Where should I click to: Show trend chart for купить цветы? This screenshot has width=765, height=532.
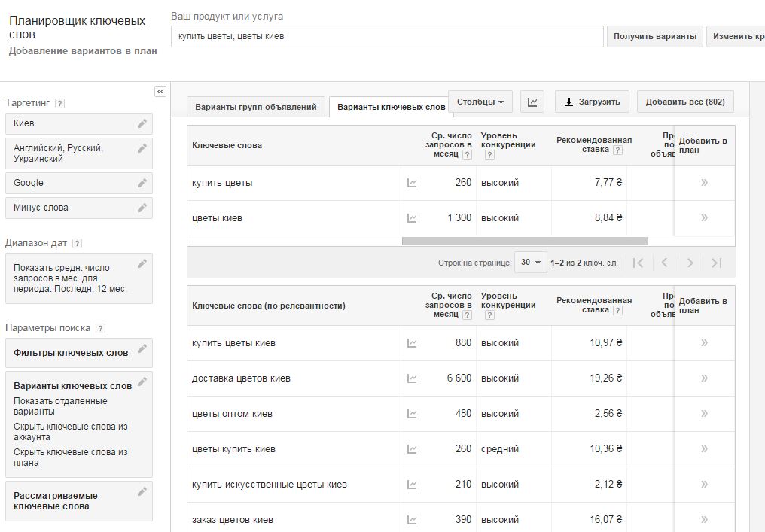click(412, 183)
